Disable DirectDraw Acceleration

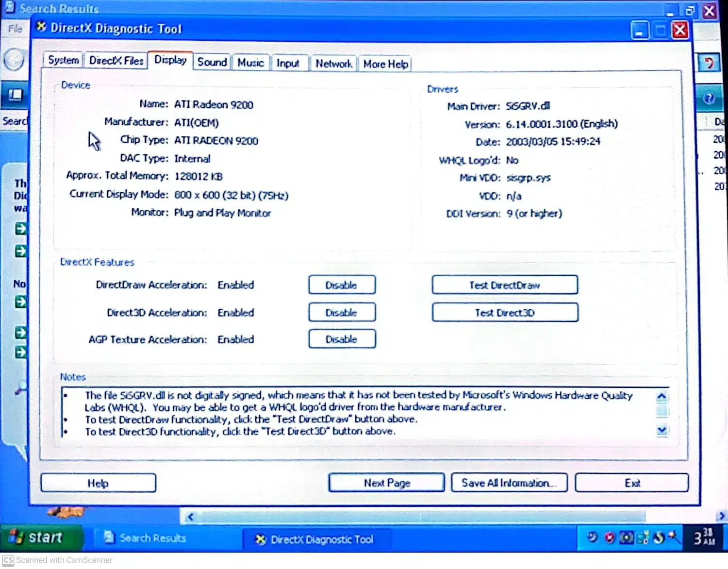click(342, 285)
